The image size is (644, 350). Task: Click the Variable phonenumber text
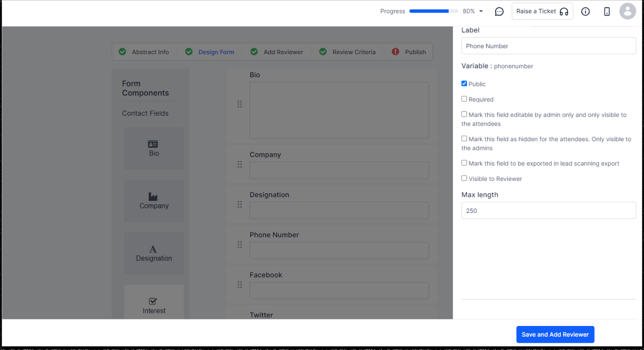click(x=497, y=66)
